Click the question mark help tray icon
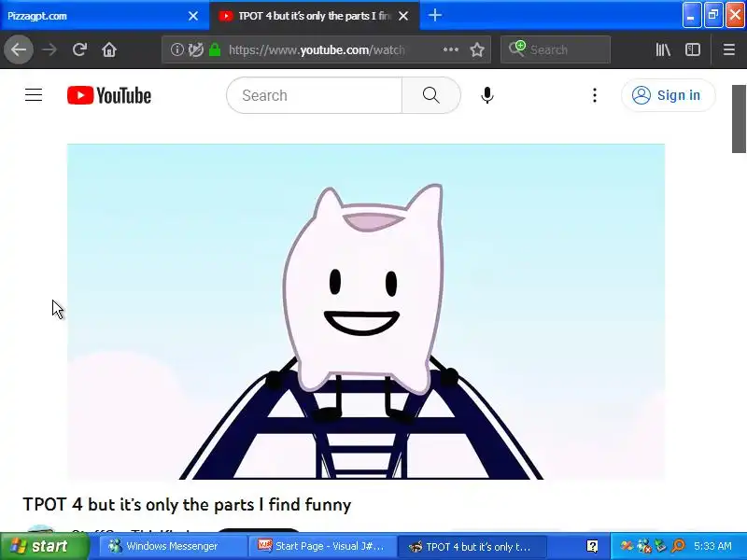 point(592,546)
